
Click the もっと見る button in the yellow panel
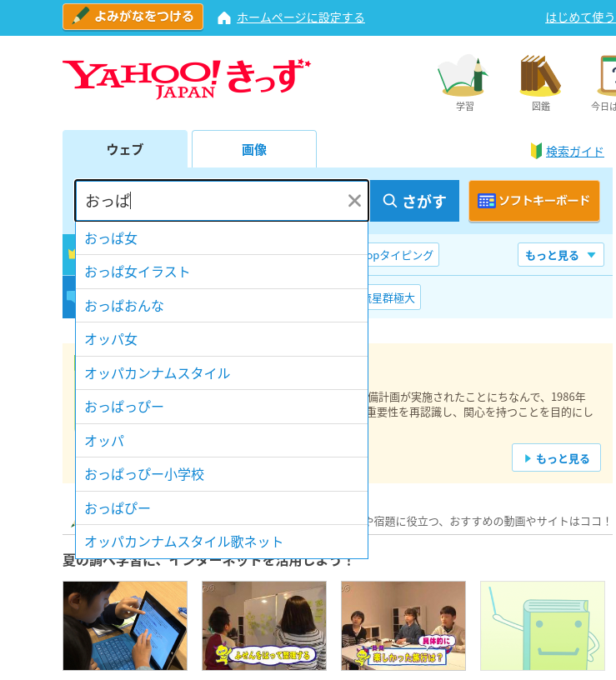click(556, 457)
